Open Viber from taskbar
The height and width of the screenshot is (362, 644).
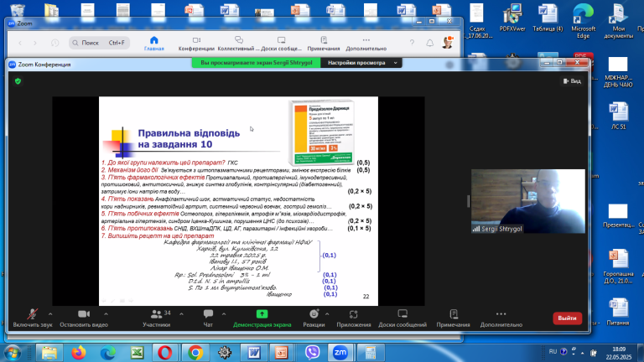click(x=313, y=353)
